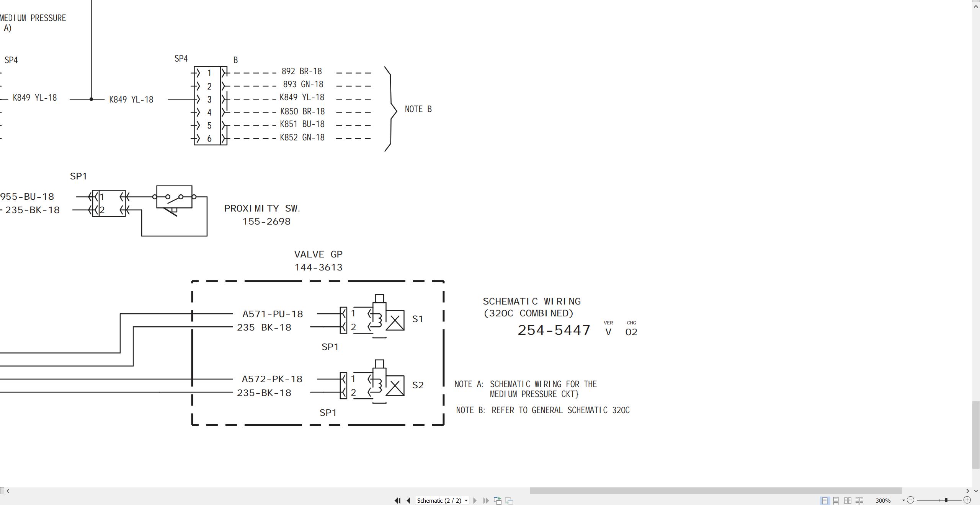Click the 144-3613 valve part number
This screenshot has height=505, width=980.
pyautogui.click(x=318, y=267)
